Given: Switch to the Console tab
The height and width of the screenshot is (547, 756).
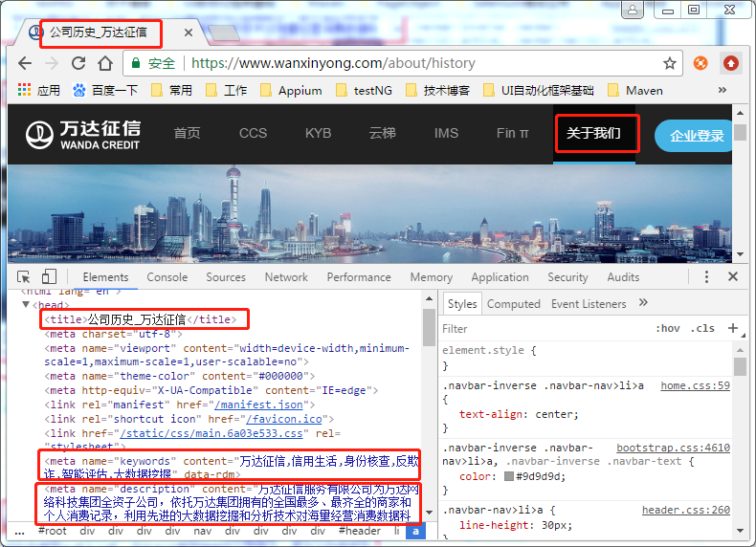Looking at the screenshot, I should point(167,277).
